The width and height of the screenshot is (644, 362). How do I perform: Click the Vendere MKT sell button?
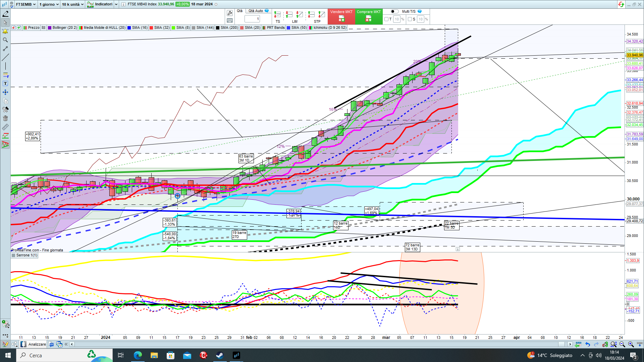click(x=341, y=16)
